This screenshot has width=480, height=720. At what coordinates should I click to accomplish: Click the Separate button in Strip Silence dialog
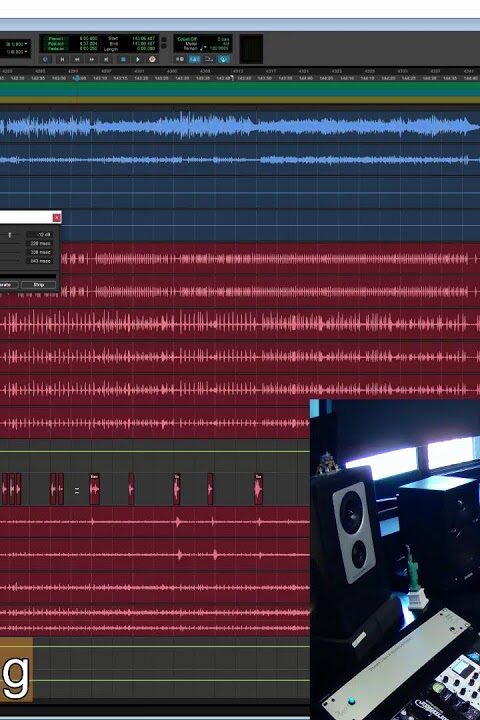tap(7, 285)
